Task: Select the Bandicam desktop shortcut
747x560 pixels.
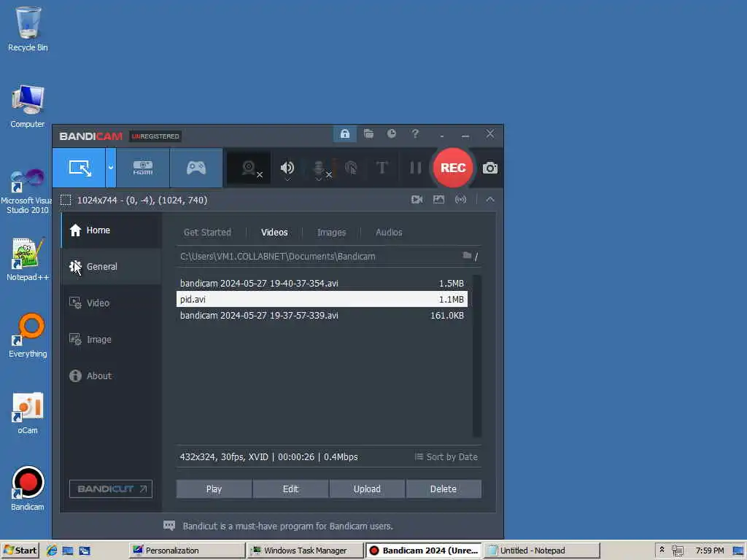Action: 28,489
